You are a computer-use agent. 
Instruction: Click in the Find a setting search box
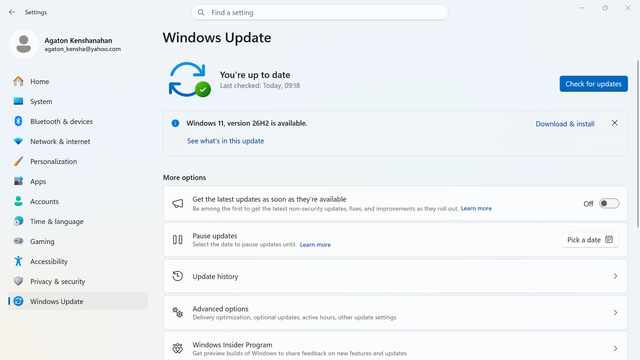[320, 13]
